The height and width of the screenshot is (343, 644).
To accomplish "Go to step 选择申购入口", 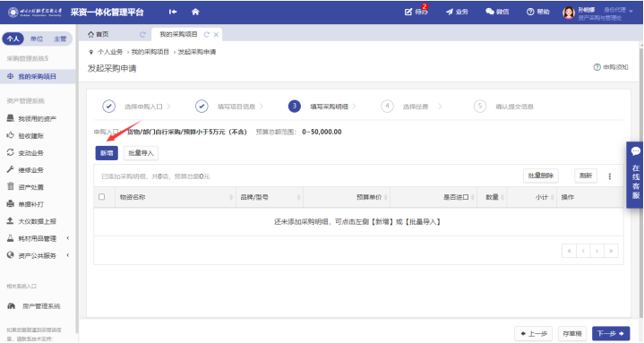I will point(136,107).
